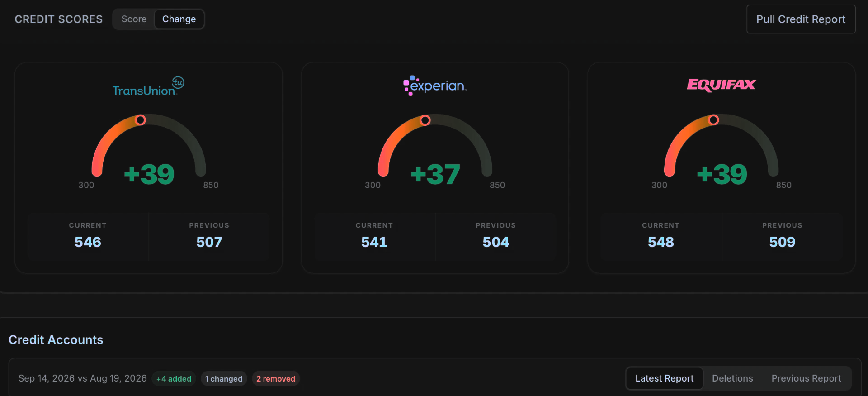Open the Previous Report tab

point(806,378)
